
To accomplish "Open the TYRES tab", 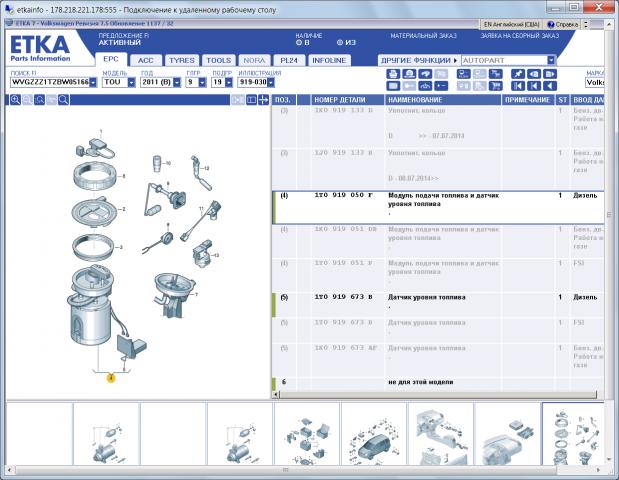I will tap(182, 60).
